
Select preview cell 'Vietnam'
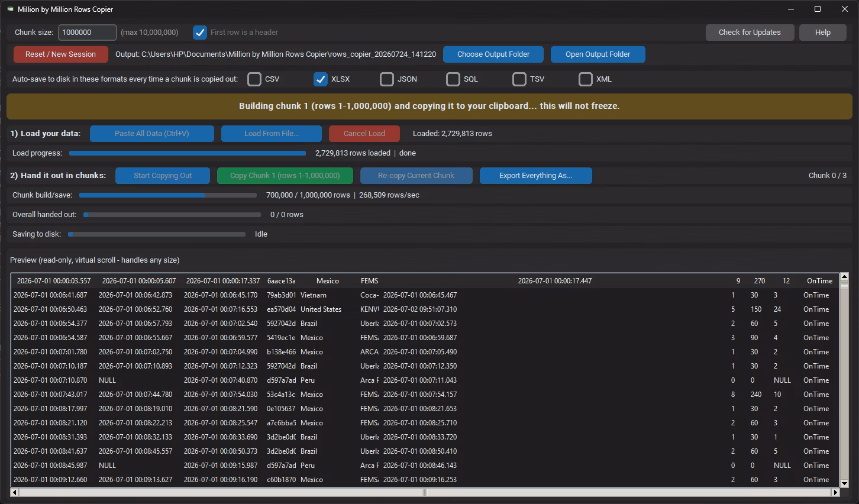tap(313, 295)
